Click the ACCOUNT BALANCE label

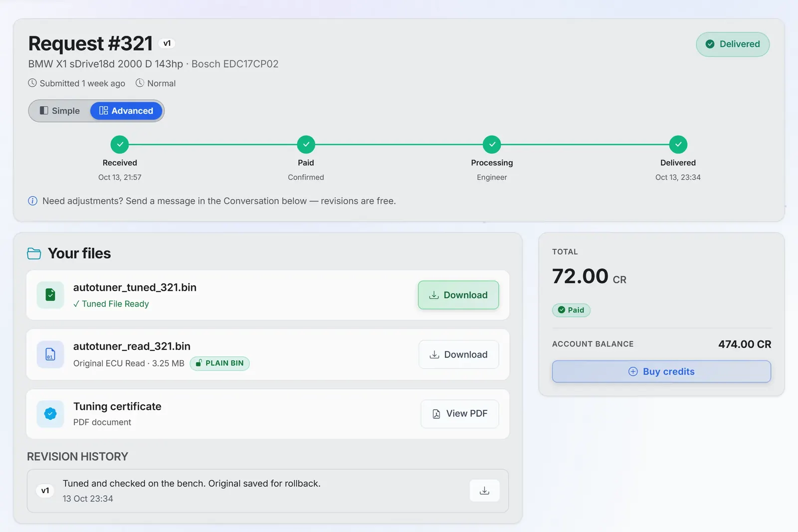[x=593, y=344]
